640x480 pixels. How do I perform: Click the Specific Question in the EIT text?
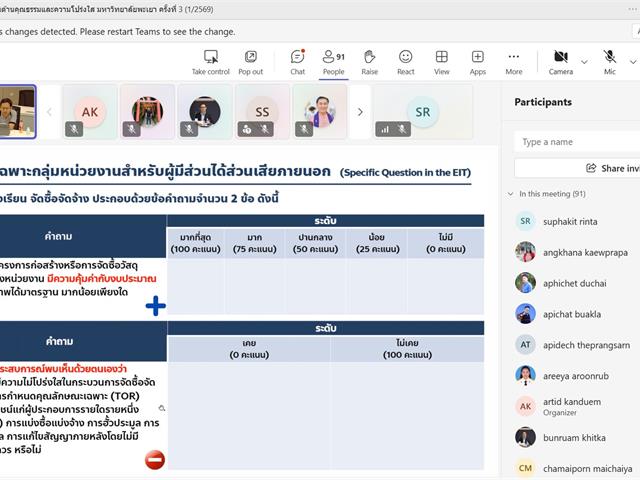(405, 173)
